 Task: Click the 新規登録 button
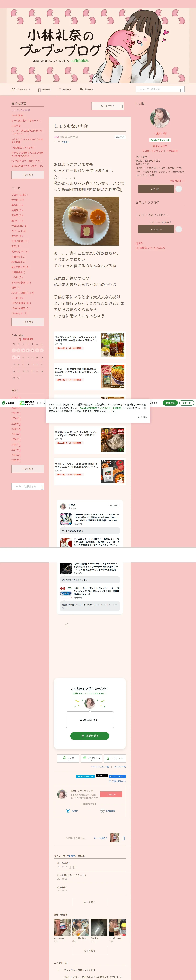(x=170, y=403)
